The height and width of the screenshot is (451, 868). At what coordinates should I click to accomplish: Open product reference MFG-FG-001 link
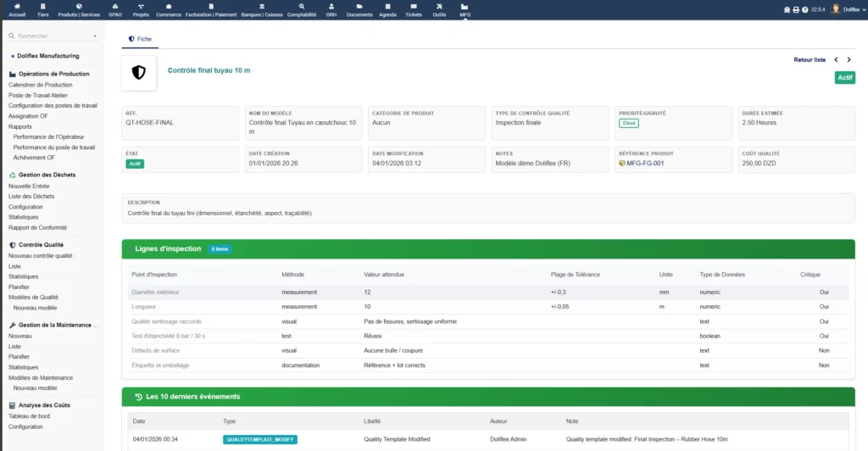tap(645, 163)
